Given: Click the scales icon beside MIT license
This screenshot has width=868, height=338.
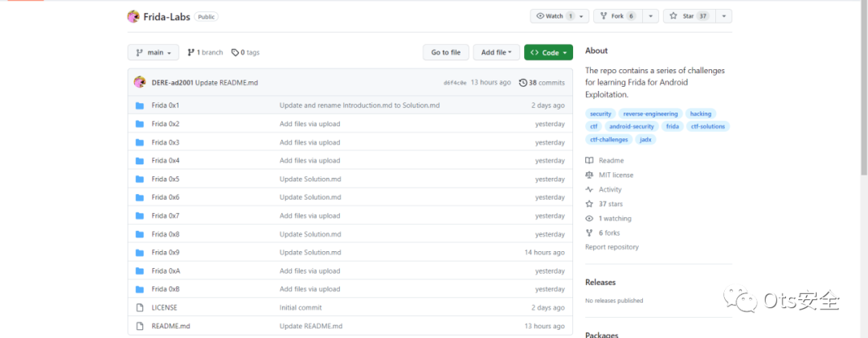Looking at the screenshot, I should (x=589, y=175).
